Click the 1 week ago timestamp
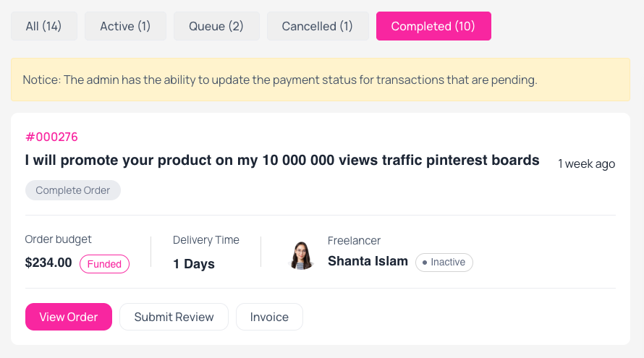This screenshot has width=644, height=358. coord(587,163)
